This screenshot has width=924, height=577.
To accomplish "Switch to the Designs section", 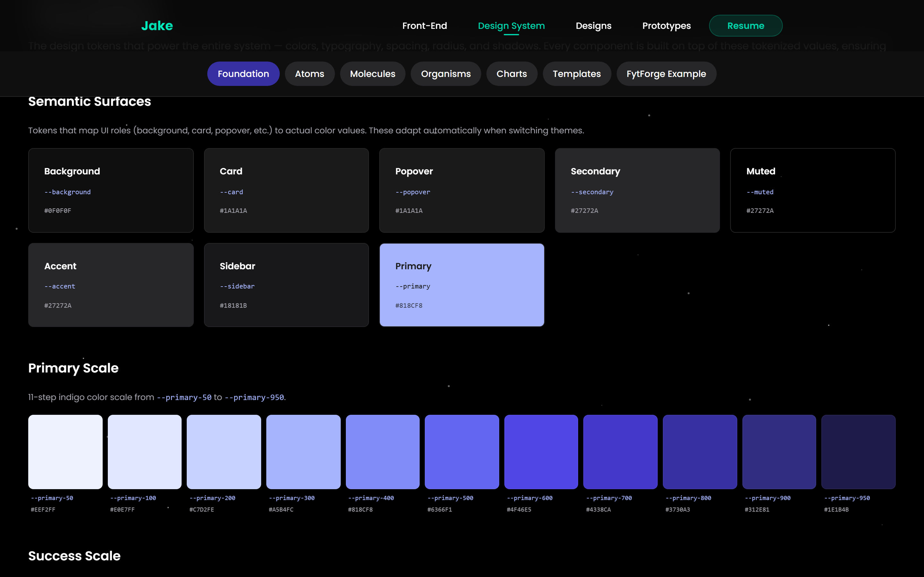I will coord(593,26).
